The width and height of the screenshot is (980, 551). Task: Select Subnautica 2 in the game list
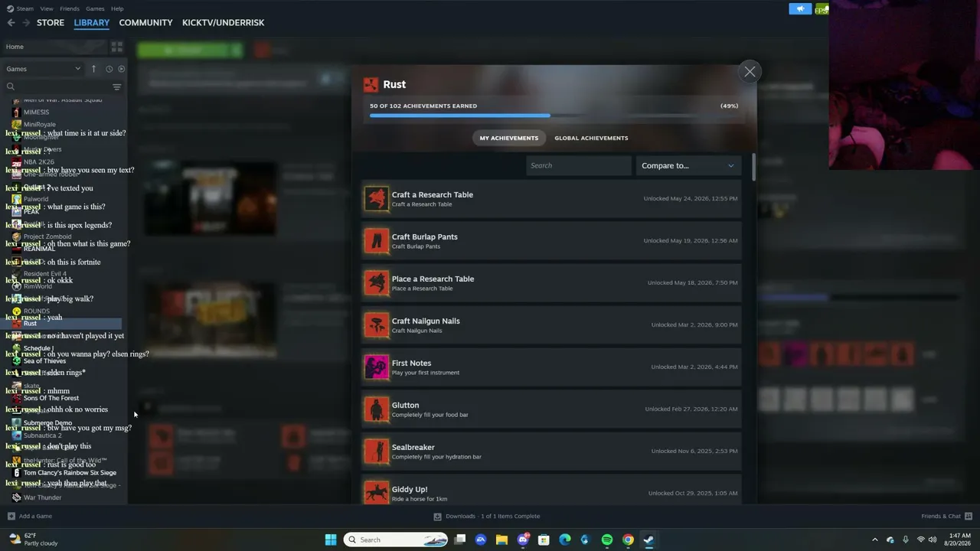[43, 435]
